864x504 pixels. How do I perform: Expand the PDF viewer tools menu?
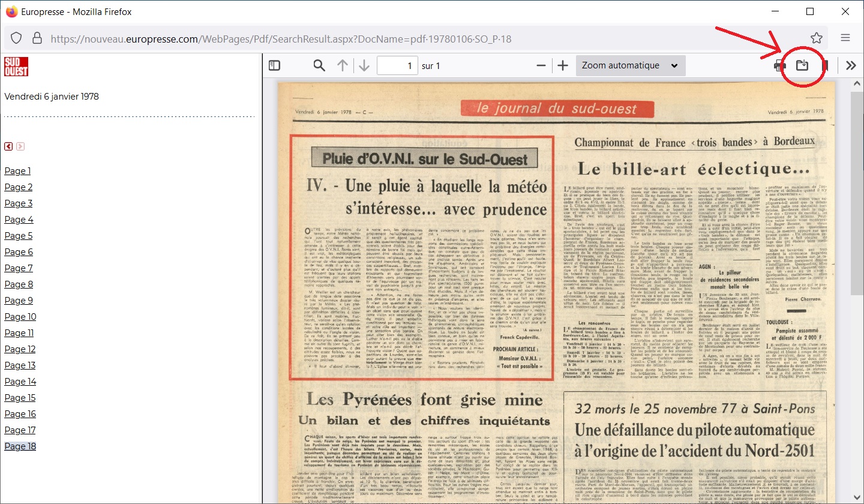point(851,65)
